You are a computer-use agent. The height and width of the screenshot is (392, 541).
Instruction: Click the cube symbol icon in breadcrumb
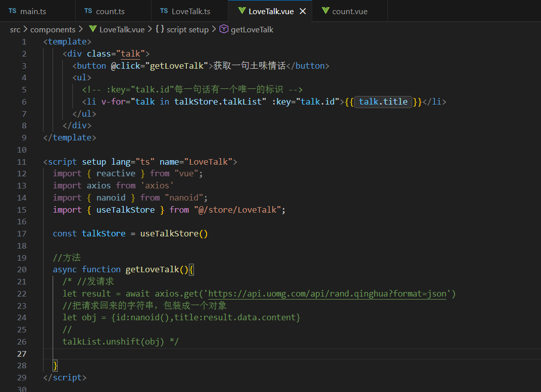point(224,29)
